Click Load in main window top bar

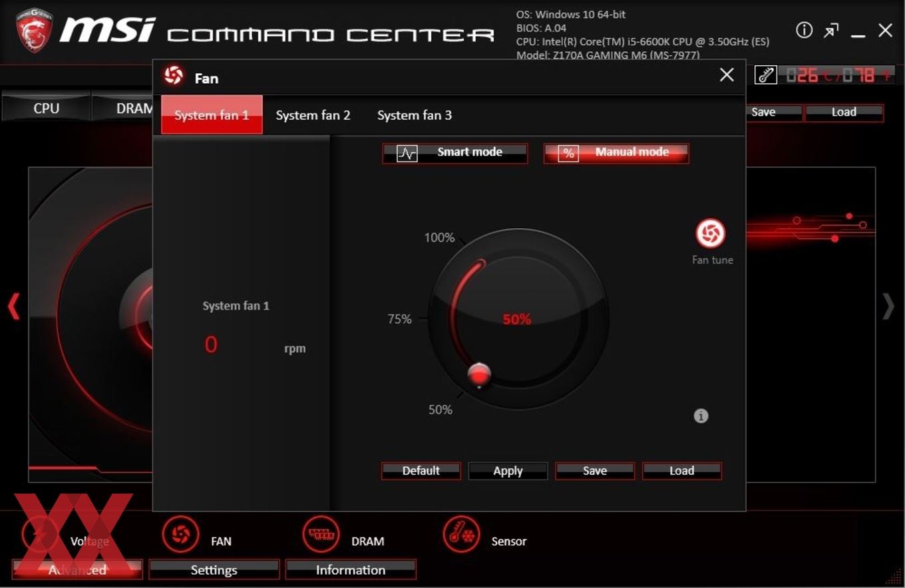tap(843, 112)
